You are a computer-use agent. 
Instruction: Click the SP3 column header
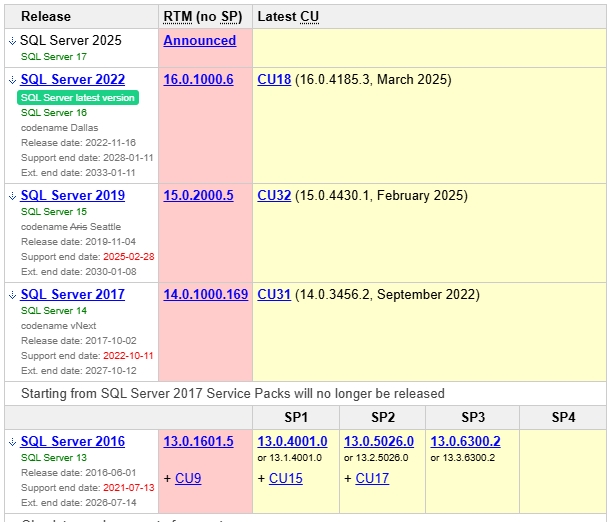(x=473, y=417)
